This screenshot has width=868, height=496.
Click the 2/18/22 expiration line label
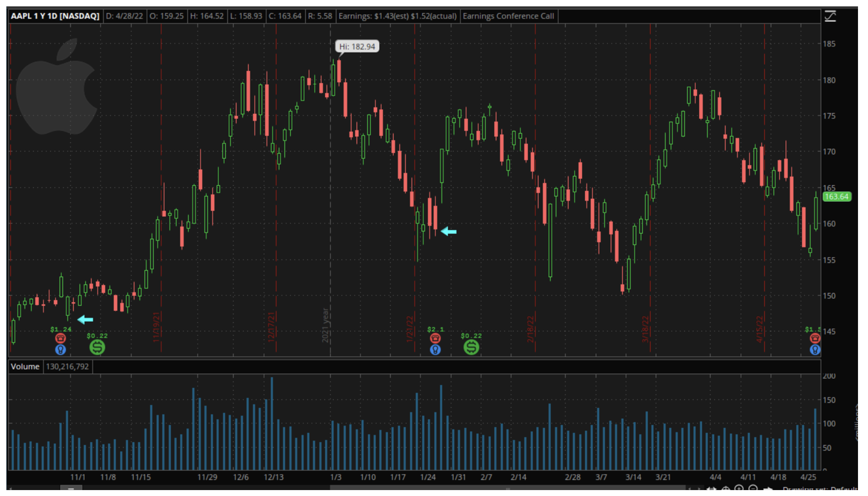click(530, 329)
